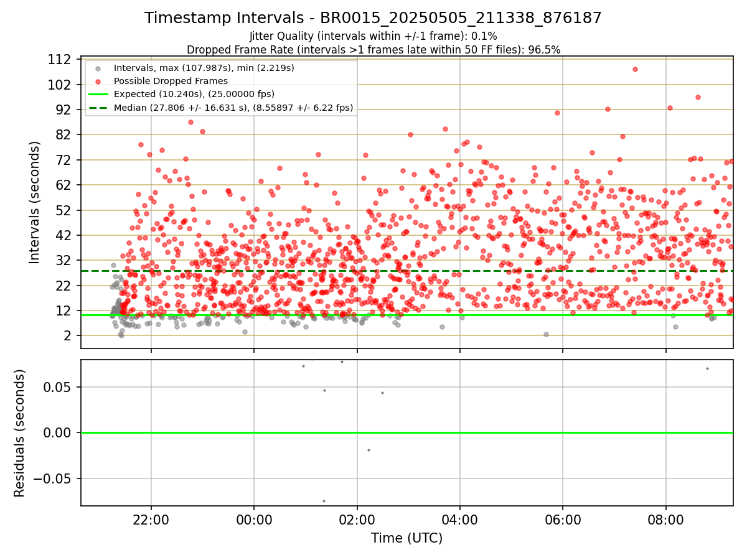Click the dashed green Median legend line
The width and height of the screenshot is (747, 560).
click(98, 108)
